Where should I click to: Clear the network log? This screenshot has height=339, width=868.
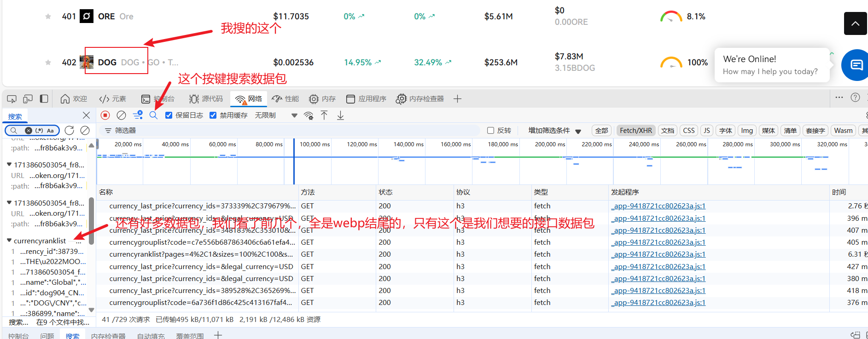click(121, 115)
